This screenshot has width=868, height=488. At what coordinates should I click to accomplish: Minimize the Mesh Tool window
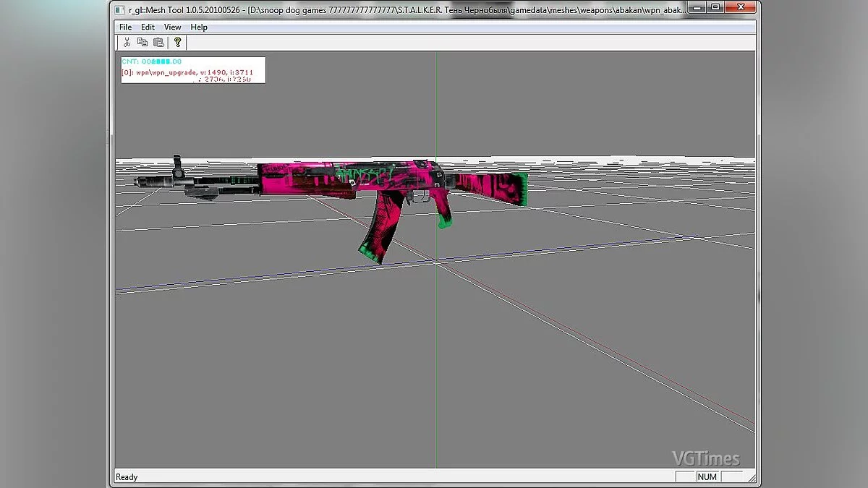point(698,8)
